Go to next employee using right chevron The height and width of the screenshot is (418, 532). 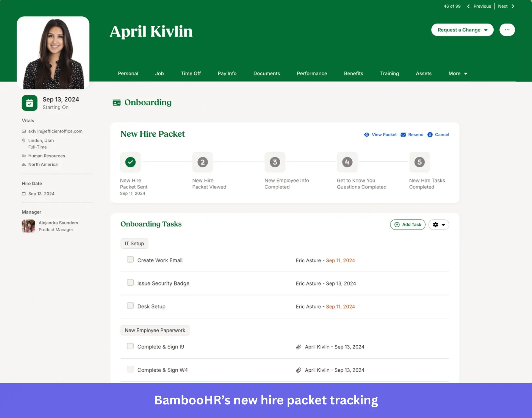[x=513, y=6]
